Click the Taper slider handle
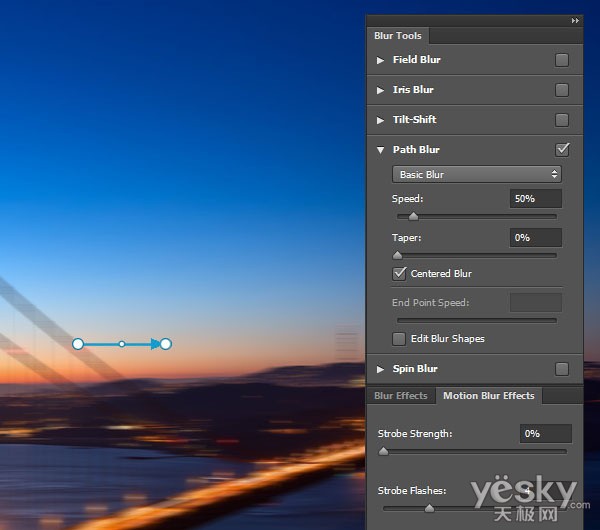Viewport: 600px width, 530px height. (398, 255)
